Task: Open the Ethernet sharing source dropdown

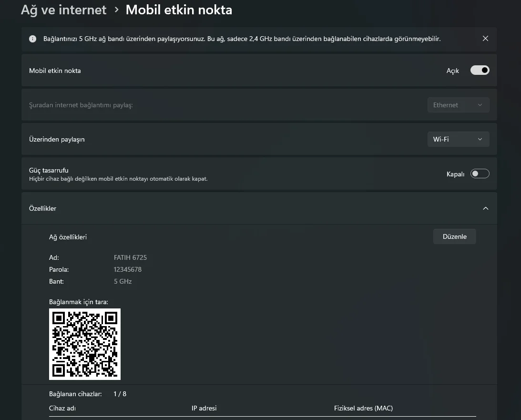Action: pos(458,105)
